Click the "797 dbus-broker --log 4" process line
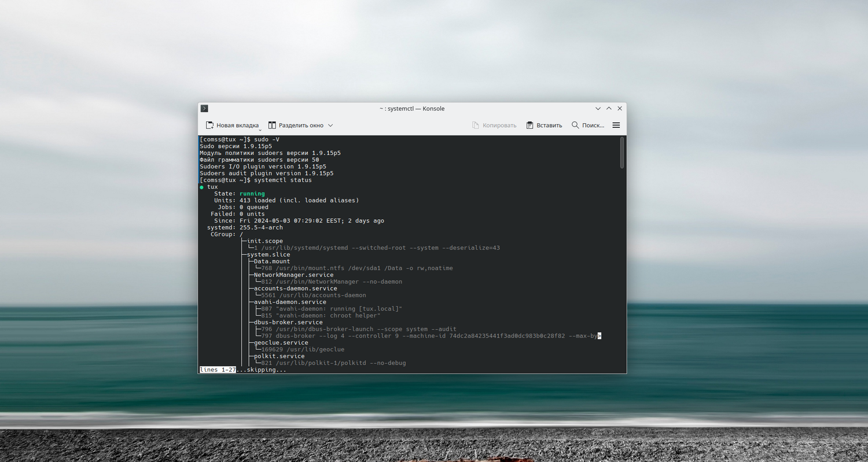The width and height of the screenshot is (868, 462). point(431,336)
